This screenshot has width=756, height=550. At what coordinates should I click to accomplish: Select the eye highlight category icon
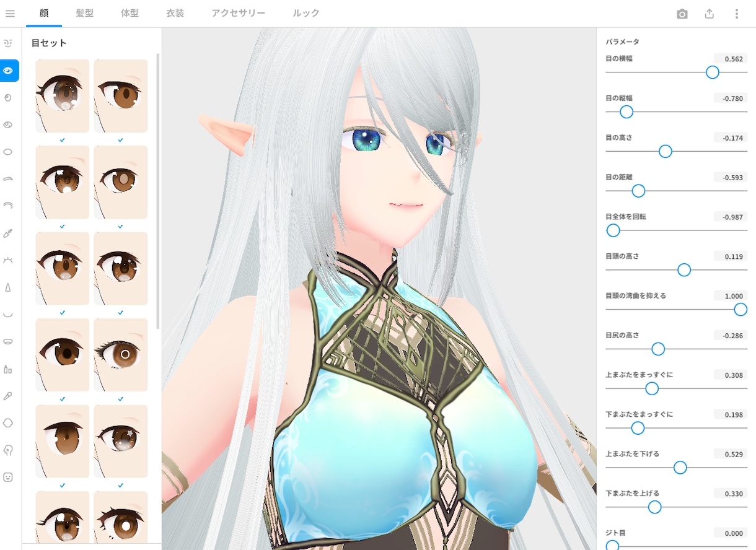pos(8,125)
